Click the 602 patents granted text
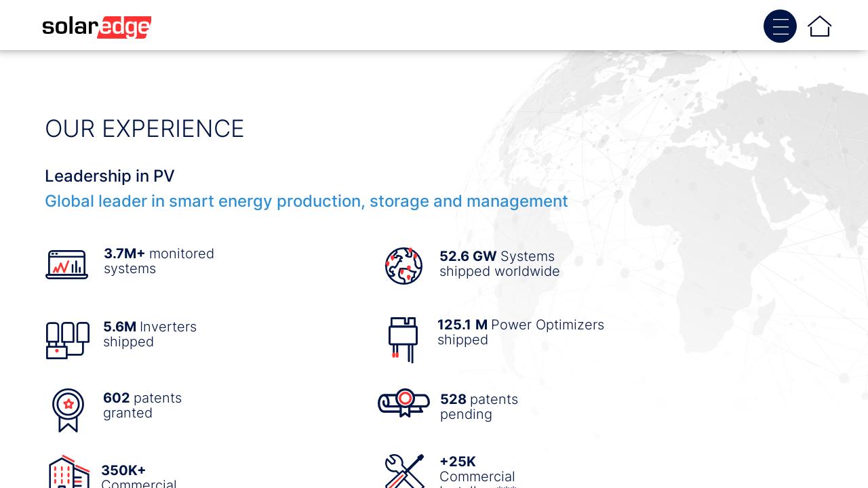The height and width of the screenshot is (488, 868). [x=142, y=405]
